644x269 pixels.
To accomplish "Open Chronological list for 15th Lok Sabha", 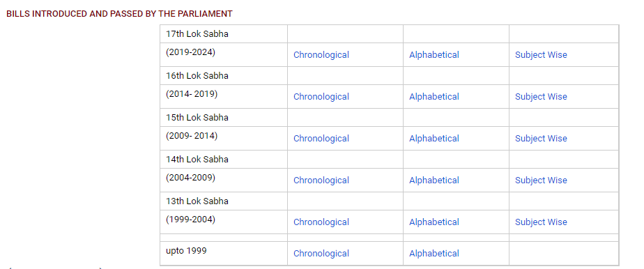I will 321,139.
